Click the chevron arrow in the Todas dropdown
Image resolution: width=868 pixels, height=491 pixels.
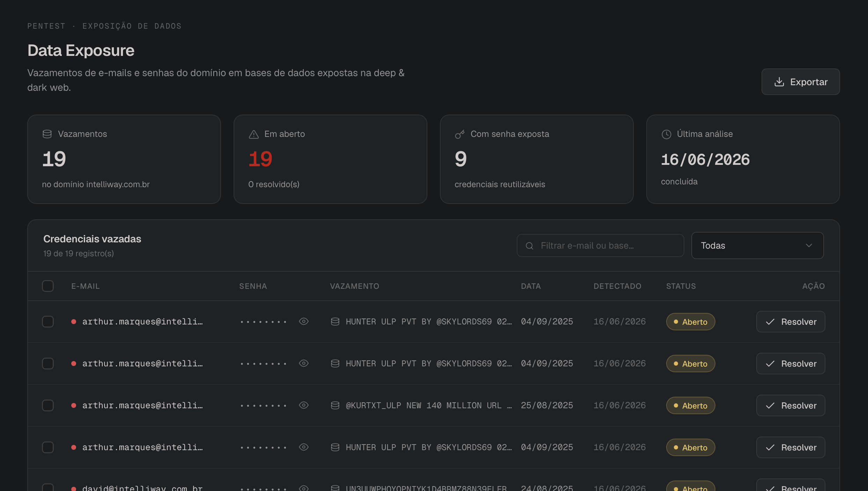(x=809, y=245)
